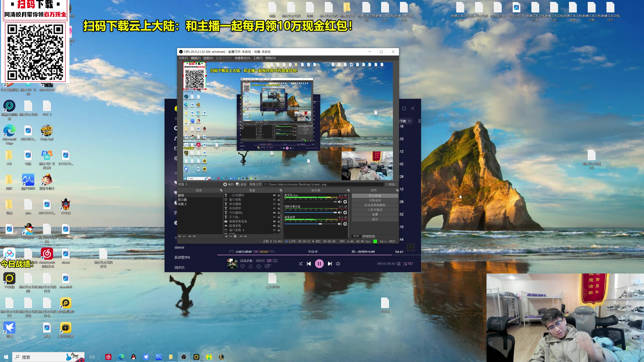Open Microsoft Edge from the taskbar
The width and height of the screenshot is (644, 362).
click(121, 357)
